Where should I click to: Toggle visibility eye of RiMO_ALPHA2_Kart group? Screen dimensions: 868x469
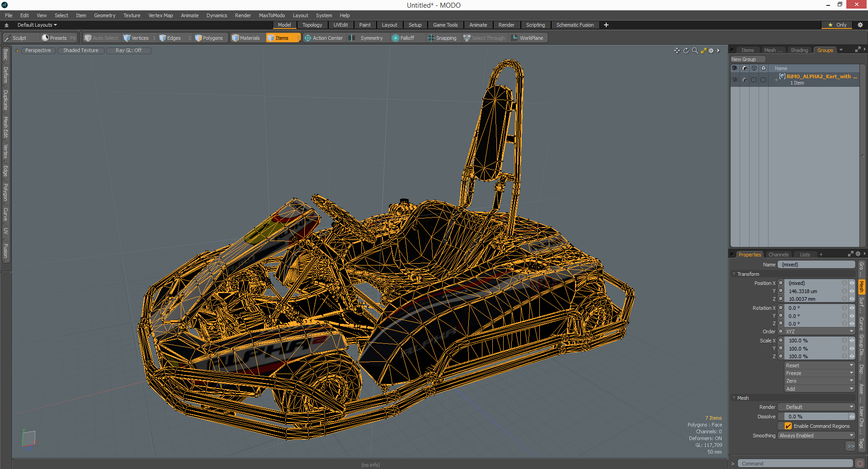pyautogui.click(x=735, y=80)
